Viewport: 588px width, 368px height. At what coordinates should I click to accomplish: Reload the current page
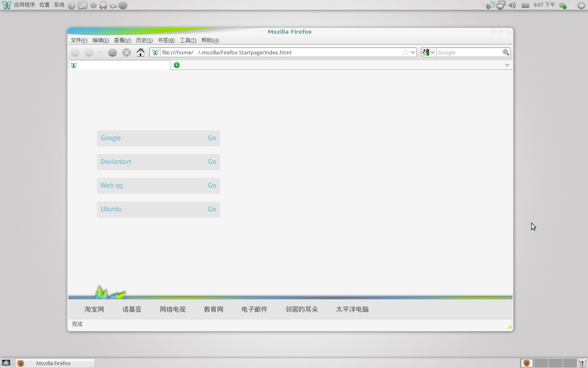[x=113, y=52]
